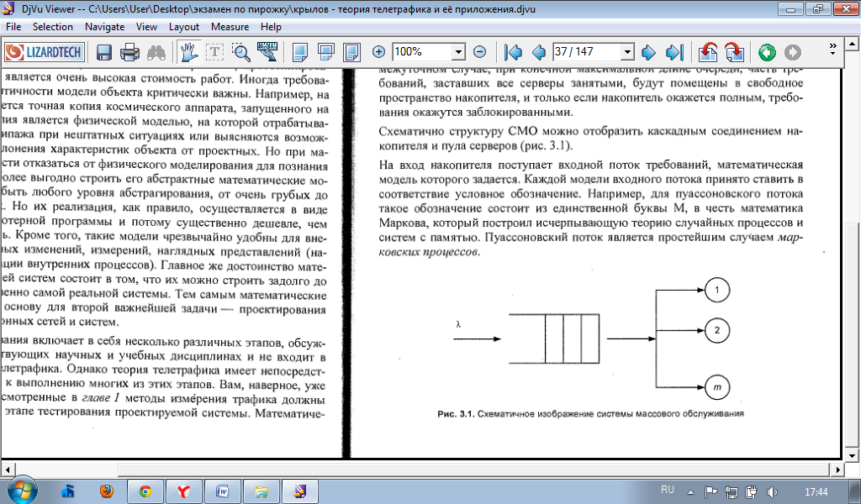Click the horizontal scrollbar left arrow
The image size is (861, 504).
[x=7, y=470]
